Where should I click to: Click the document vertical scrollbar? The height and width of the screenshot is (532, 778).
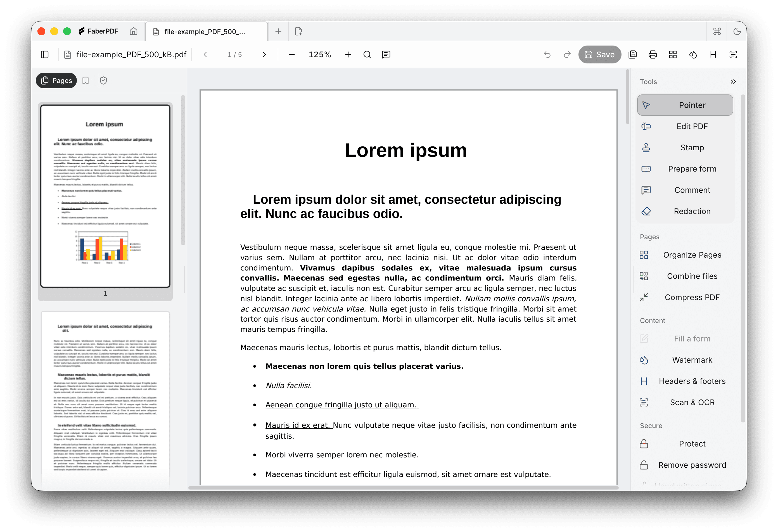628,97
